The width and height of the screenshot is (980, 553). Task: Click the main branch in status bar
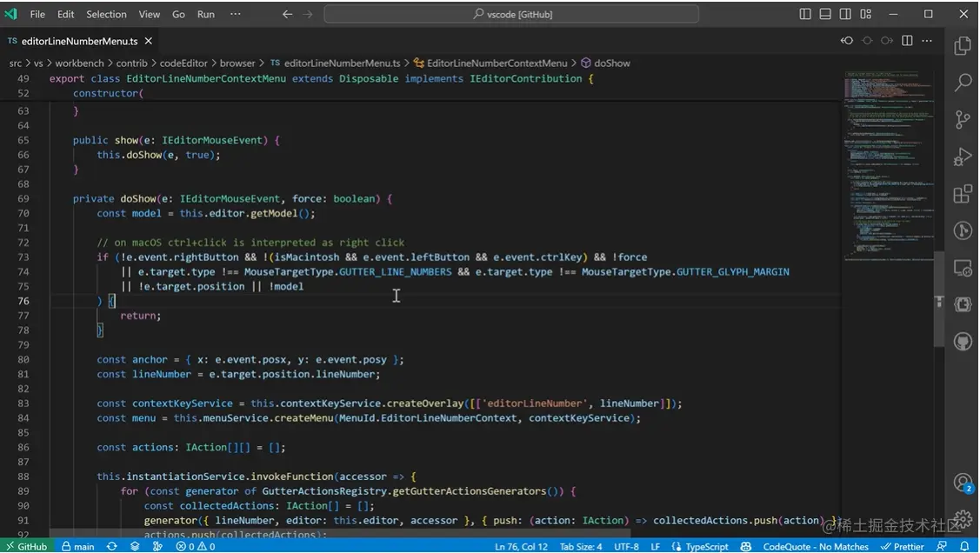(x=78, y=546)
